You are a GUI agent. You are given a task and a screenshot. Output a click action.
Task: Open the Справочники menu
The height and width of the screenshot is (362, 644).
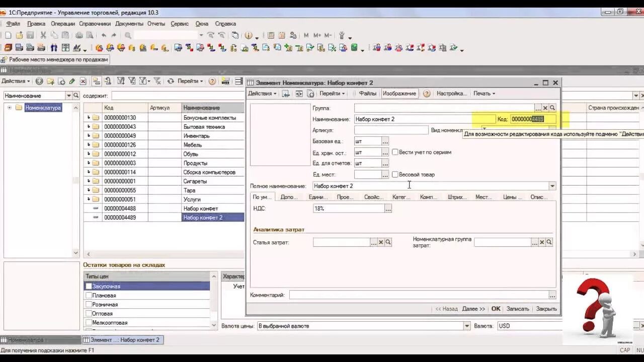(95, 24)
